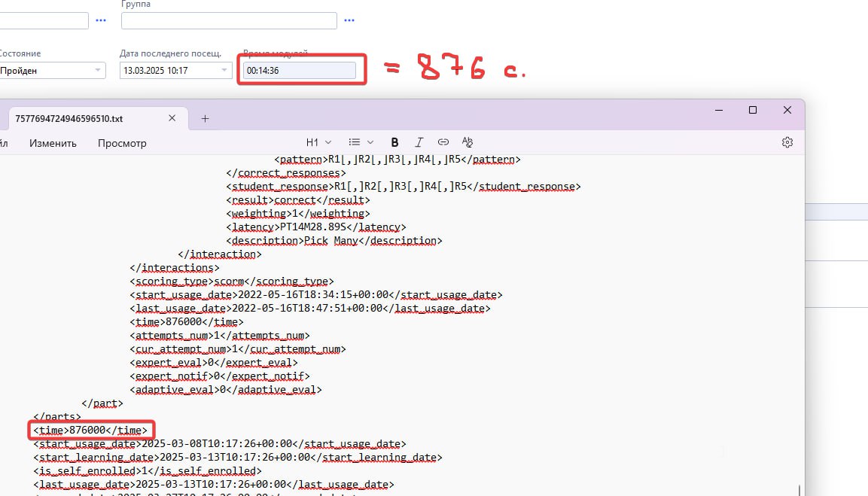Expand the H1 heading dropdown

[x=319, y=142]
